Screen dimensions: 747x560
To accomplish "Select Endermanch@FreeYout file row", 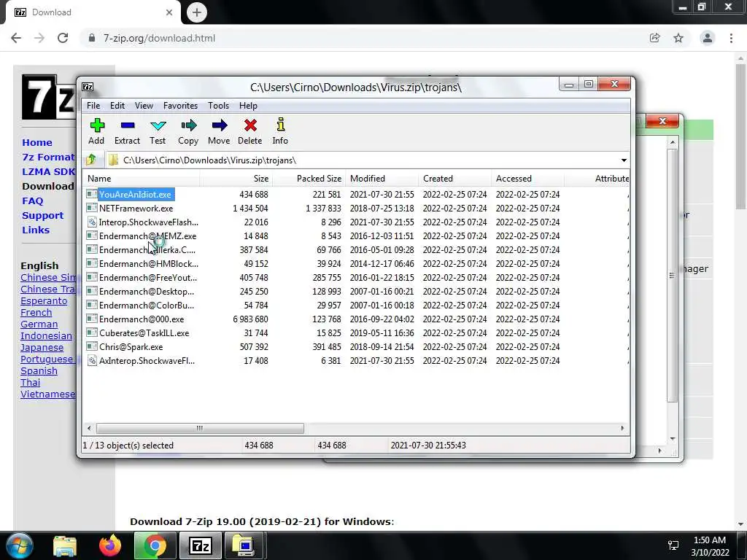I will (x=356, y=277).
